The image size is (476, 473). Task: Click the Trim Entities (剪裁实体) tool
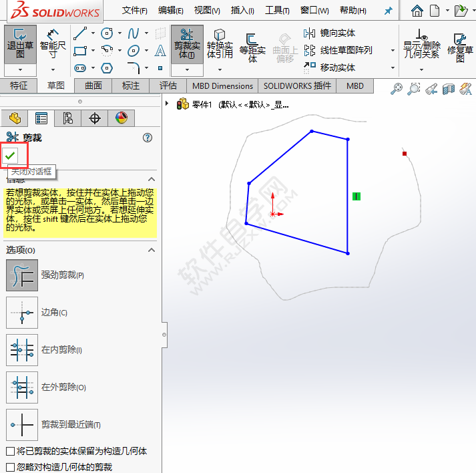pyautogui.click(x=187, y=44)
